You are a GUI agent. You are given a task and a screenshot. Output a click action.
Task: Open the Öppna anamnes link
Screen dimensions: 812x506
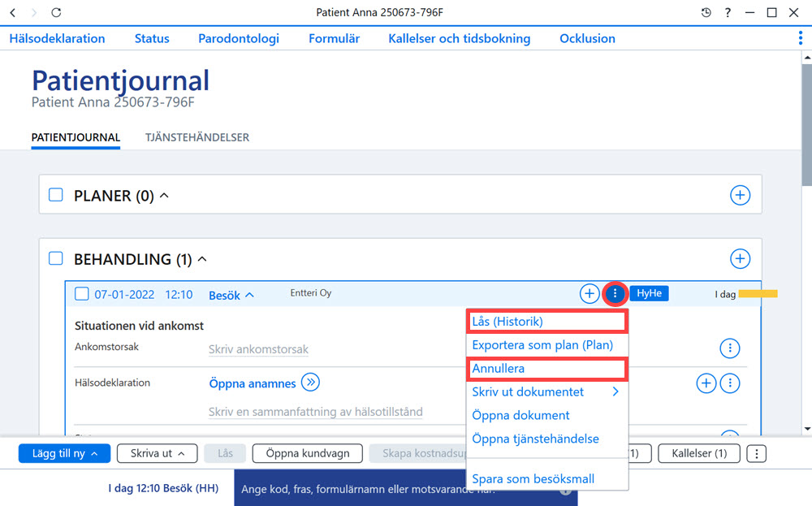point(253,384)
